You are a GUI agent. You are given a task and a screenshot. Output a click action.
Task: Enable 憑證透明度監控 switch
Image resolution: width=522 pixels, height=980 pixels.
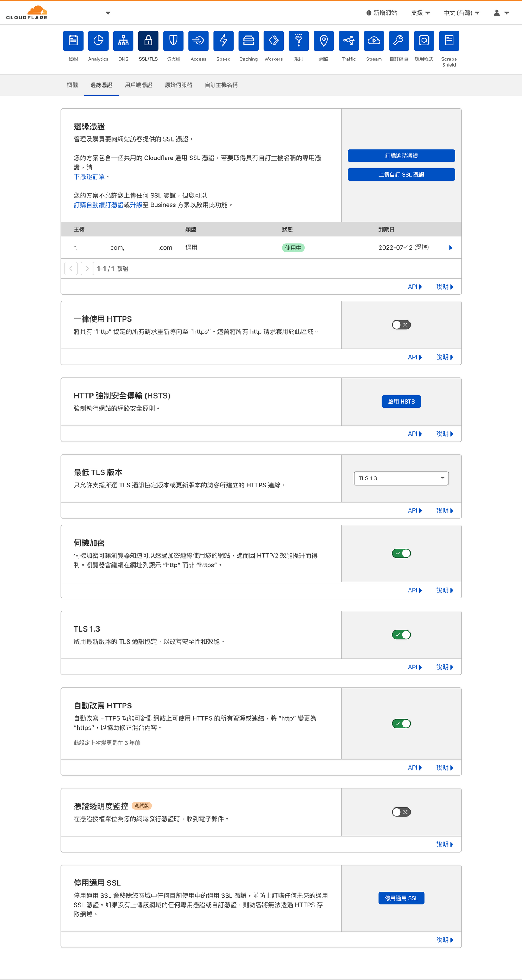[x=401, y=812]
